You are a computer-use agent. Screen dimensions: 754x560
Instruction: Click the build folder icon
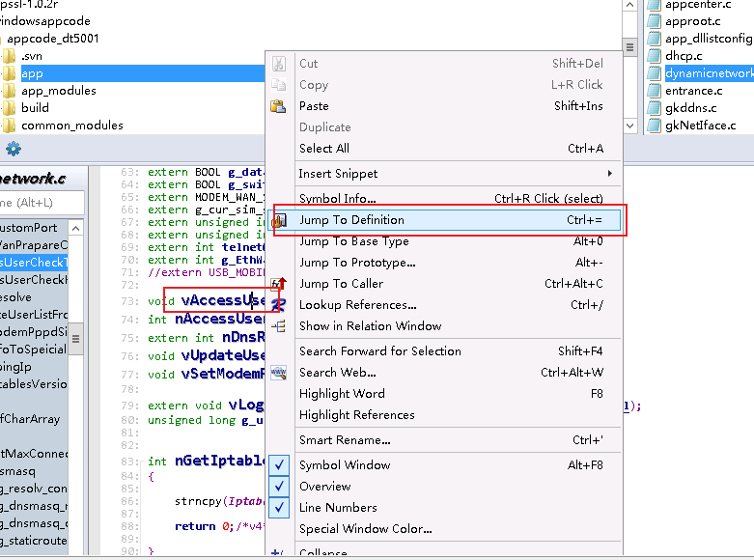pos(9,108)
